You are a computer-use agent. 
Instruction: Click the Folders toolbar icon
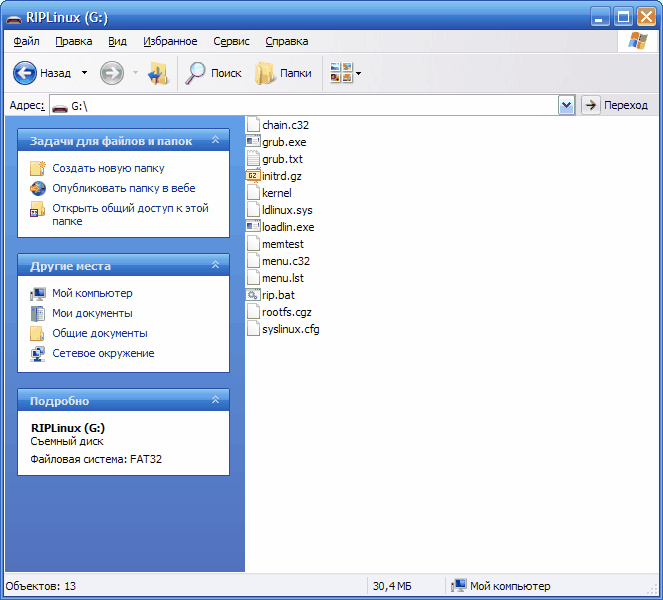265,73
